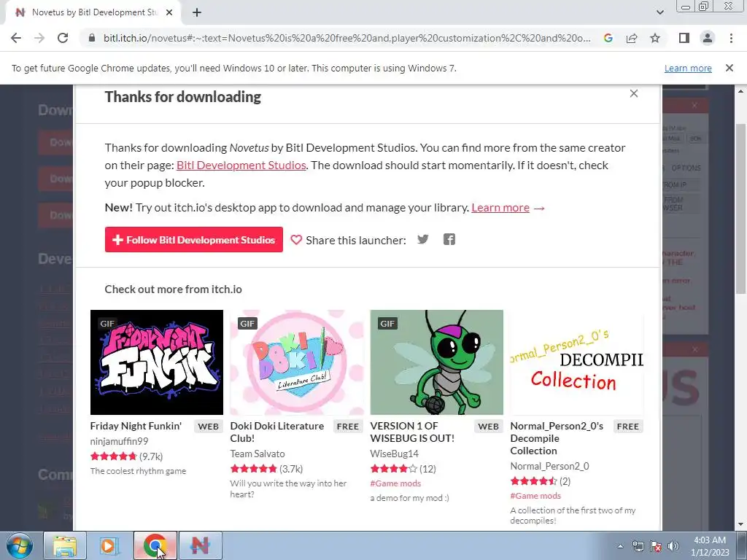The height and width of the screenshot is (560, 747).
Task: Open the Chrome profile avatar
Action: tap(708, 38)
